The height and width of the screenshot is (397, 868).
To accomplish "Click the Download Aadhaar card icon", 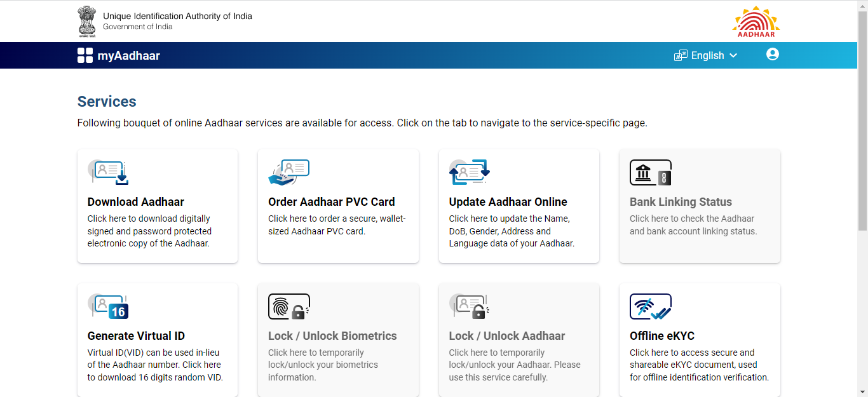I will point(108,172).
